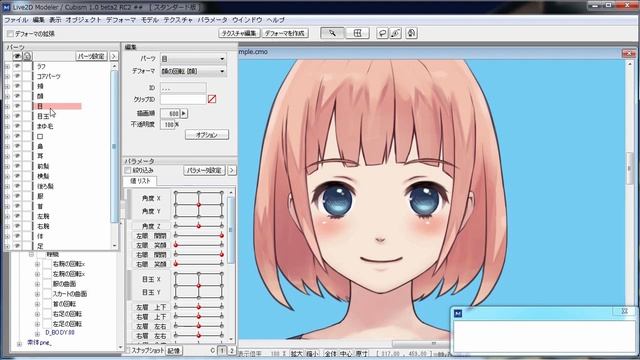Click the 全体 fit-all view button
The height and width of the screenshot is (360, 640).
pyautogui.click(x=330, y=353)
